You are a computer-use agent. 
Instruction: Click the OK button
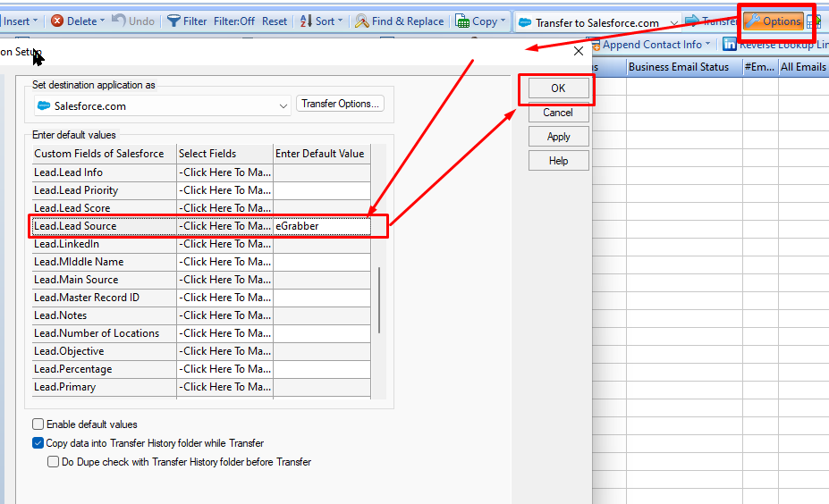click(x=558, y=88)
